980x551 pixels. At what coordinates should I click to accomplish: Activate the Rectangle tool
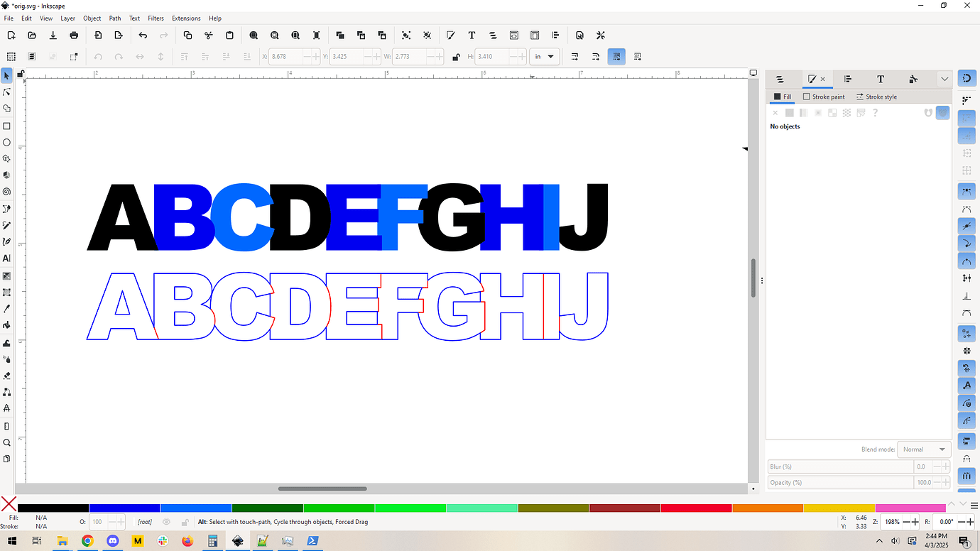click(x=7, y=125)
